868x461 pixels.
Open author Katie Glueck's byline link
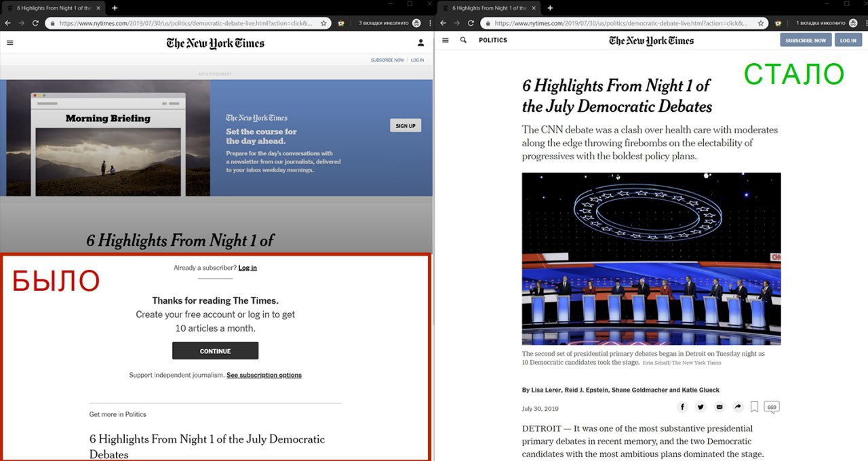pyautogui.click(x=700, y=390)
